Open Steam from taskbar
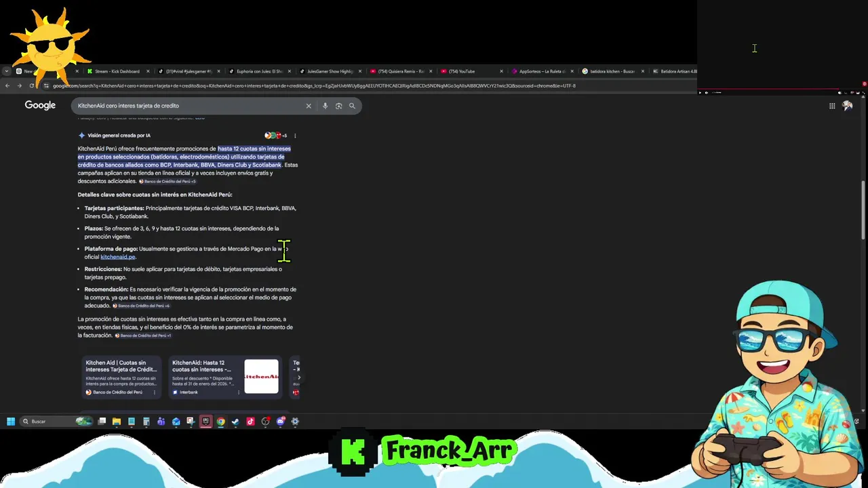Screen dimensions: 868x488 coord(235,422)
